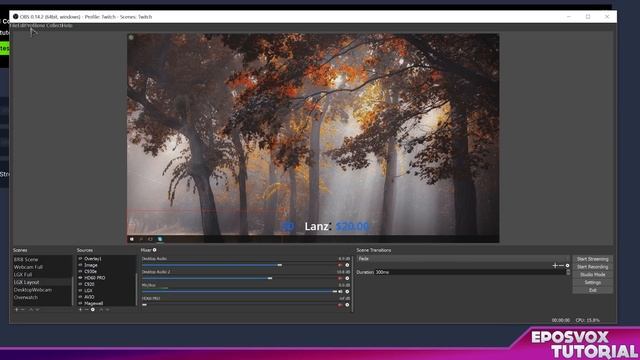Image resolution: width=640 pixels, height=360 pixels.
Task: Open Settings button
Action: [592, 282]
